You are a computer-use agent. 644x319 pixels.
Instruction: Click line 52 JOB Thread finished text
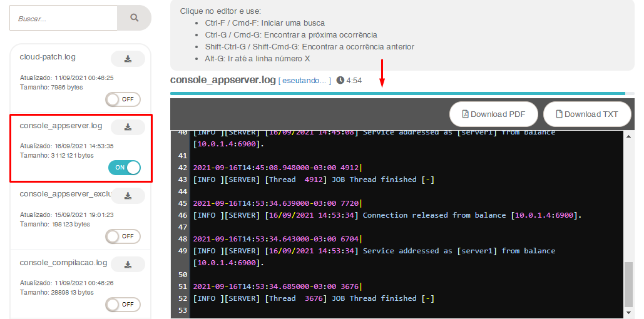coord(314,298)
